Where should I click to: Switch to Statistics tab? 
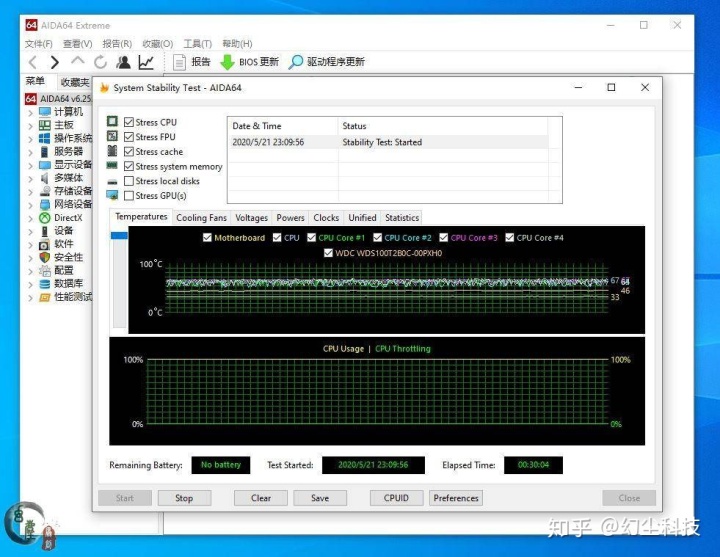tap(402, 218)
